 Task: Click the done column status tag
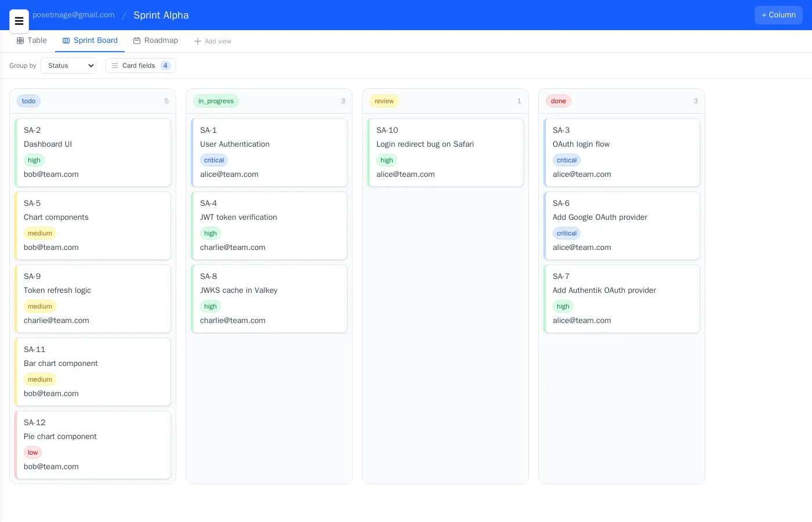click(x=558, y=101)
